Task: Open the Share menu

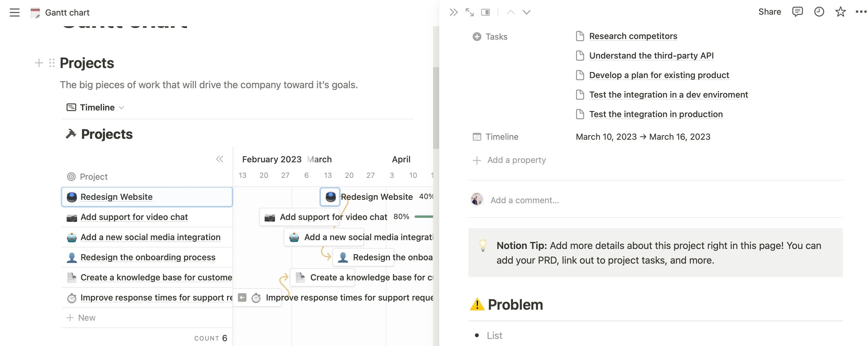Action: click(x=770, y=12)
